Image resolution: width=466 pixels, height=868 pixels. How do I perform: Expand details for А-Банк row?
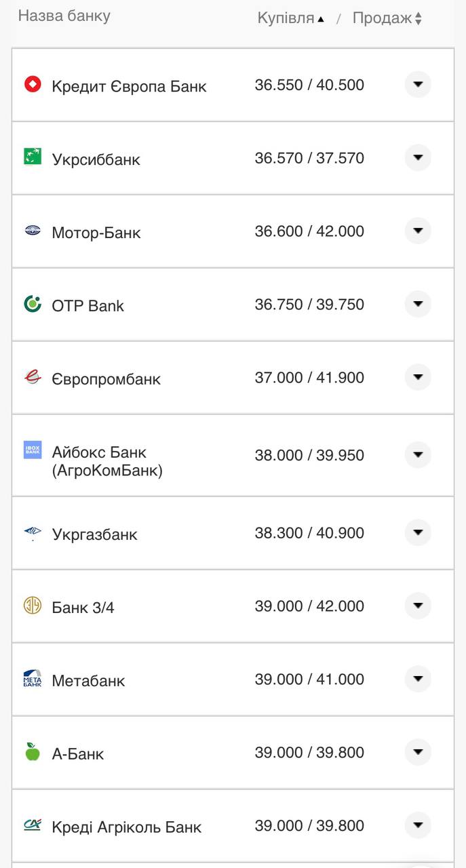pyautogui.click(x=419, y=752)
